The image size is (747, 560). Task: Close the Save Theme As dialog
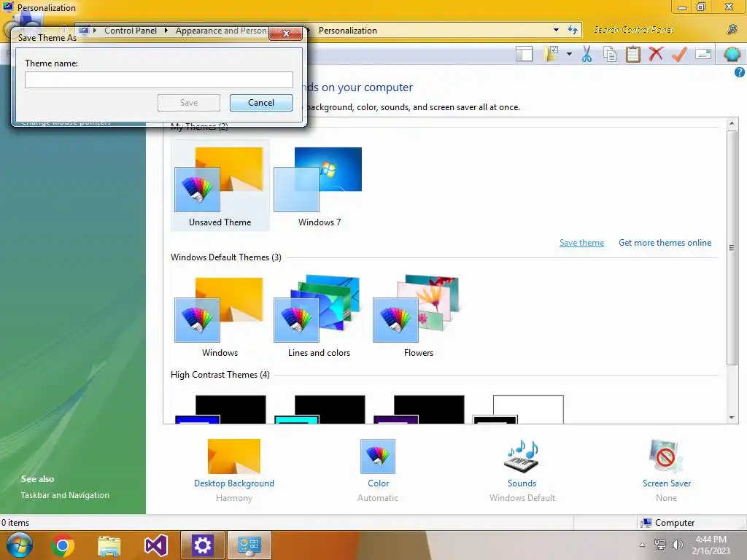[286, 34]
